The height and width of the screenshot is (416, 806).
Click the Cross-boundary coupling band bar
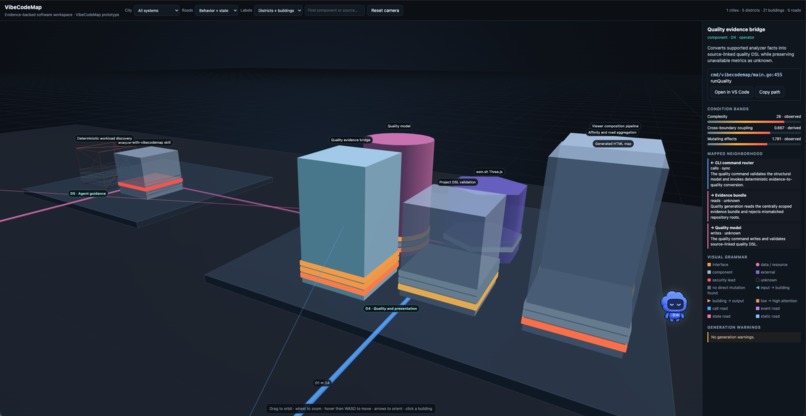pos(754,133)
